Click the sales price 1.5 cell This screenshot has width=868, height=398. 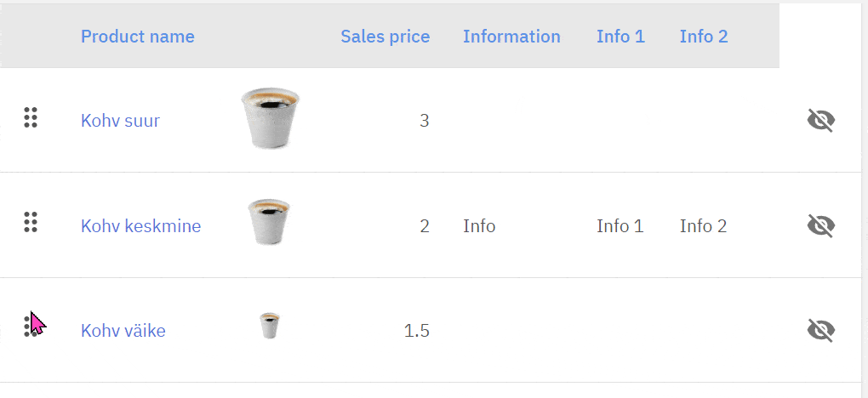(x=416, y=331)
